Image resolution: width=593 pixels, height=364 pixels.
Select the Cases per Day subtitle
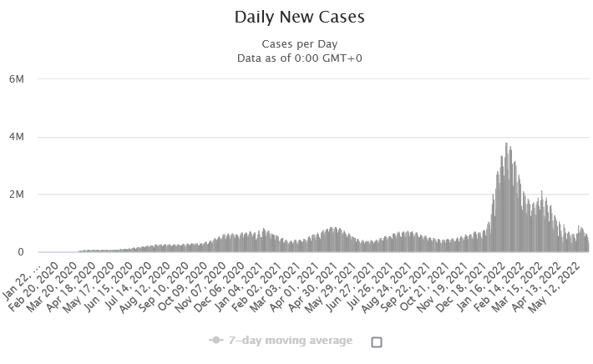tap(299, 44)
